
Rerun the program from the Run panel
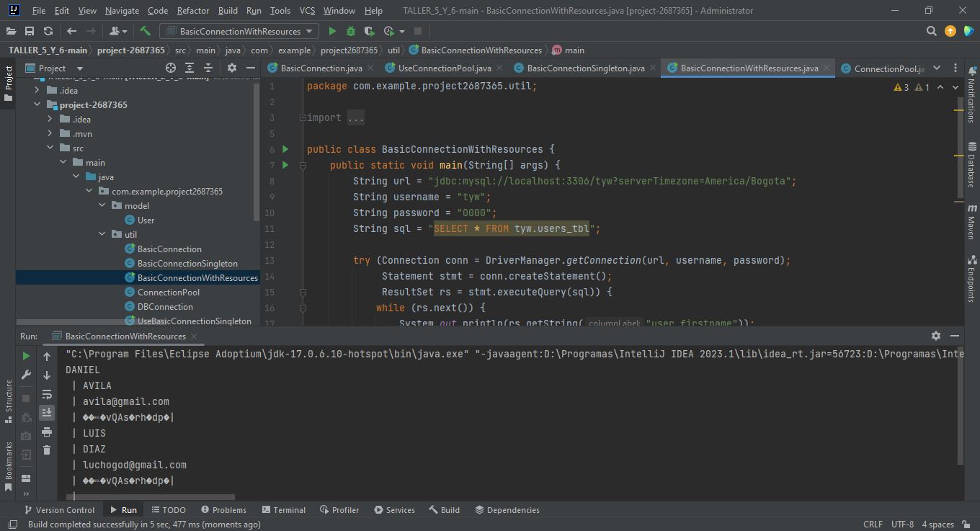(26, 356)
